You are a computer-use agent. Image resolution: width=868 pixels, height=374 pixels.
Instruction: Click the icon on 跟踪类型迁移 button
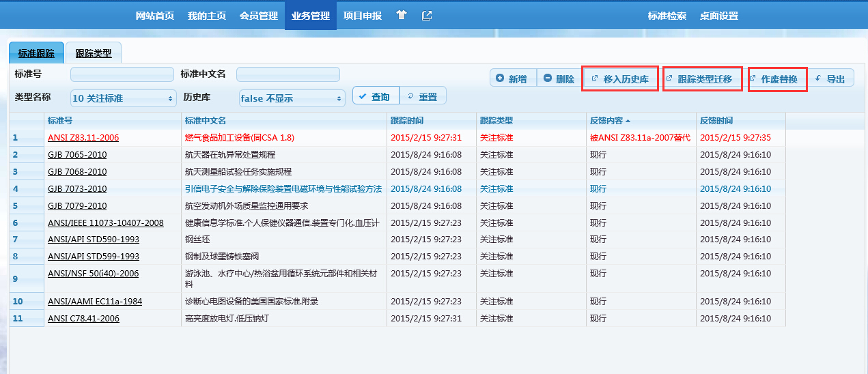(x=669, y=78)
